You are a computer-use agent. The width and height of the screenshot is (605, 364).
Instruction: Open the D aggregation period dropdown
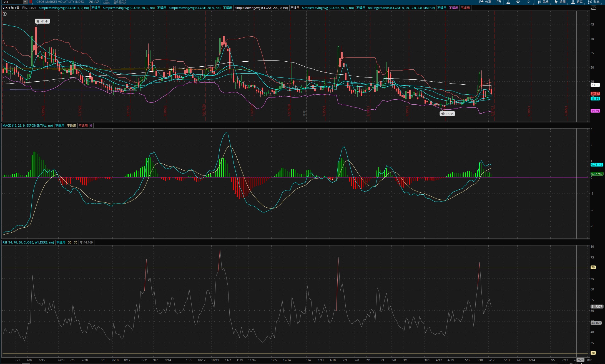coord(529,2)
